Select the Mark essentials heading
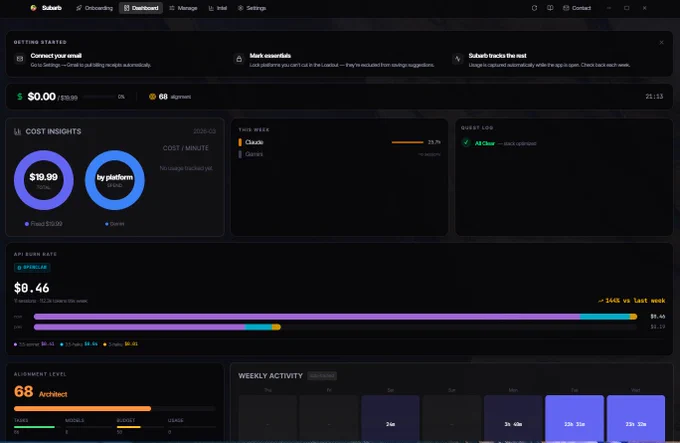Image resolution: width=680 pixels, height=443 pixels. coord(270,55)
